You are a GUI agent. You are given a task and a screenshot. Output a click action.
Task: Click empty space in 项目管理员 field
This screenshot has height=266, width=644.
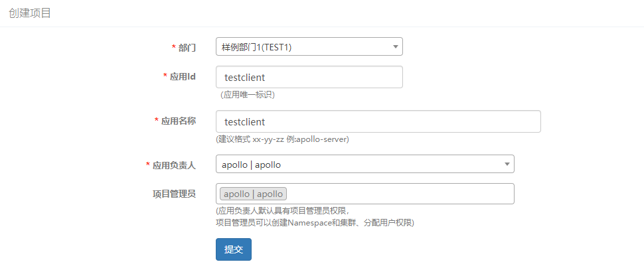(x=398, y=194)
